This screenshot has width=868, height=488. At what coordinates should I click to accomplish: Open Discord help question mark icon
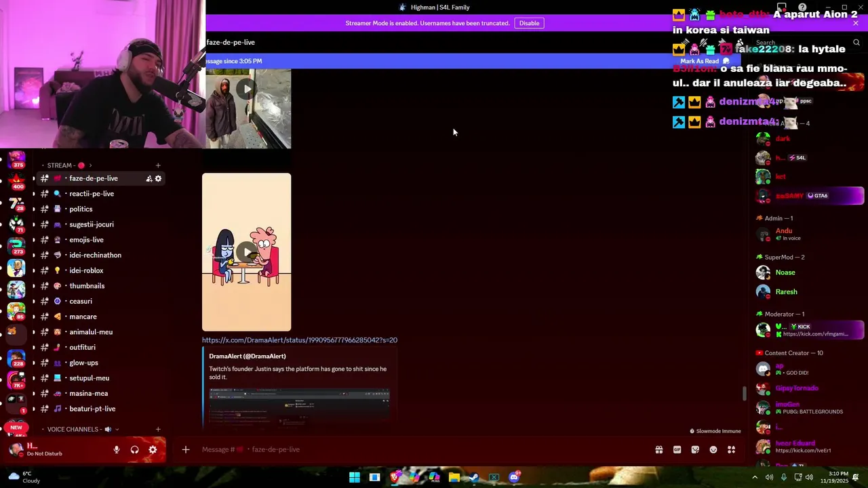[x=802, y=7]
